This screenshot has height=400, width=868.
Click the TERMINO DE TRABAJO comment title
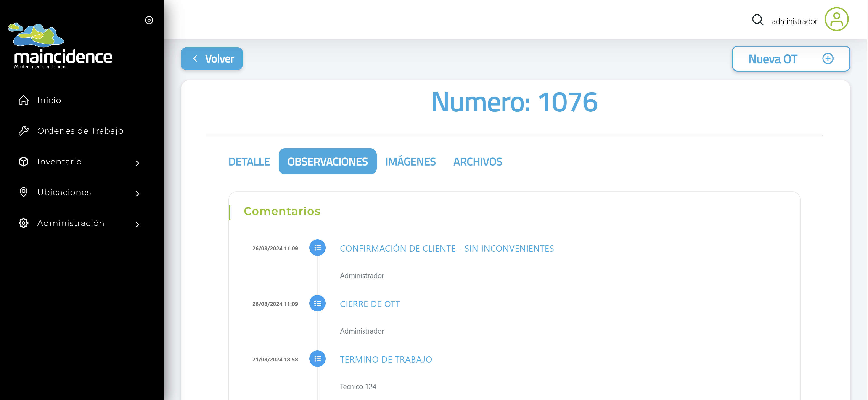tap(386, 359)
